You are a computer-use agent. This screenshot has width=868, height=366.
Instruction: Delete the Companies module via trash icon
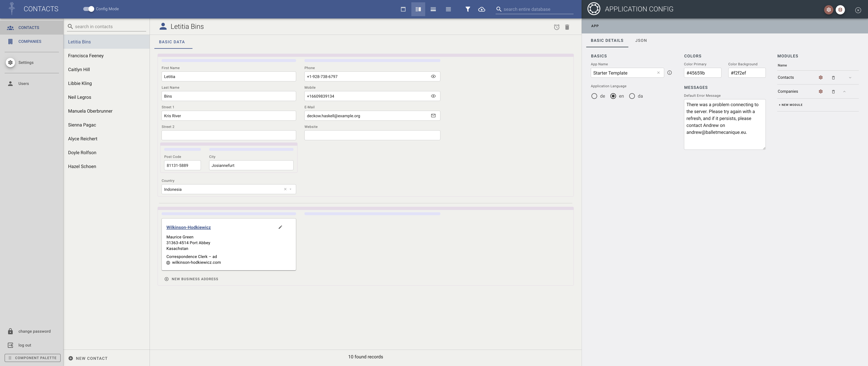[833, 92]
